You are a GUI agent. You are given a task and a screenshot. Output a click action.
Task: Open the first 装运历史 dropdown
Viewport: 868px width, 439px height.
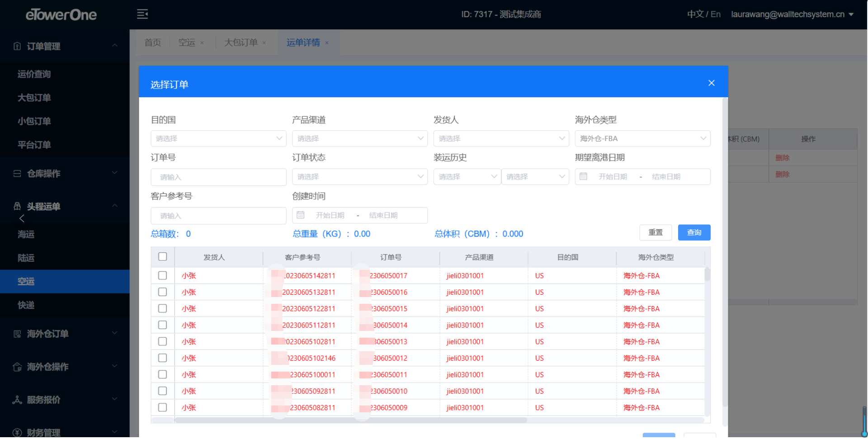(467, 177)
